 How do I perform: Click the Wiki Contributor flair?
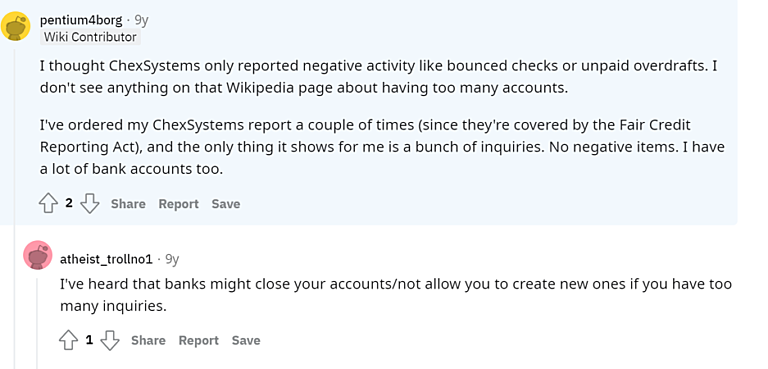(x=90, y=37)
